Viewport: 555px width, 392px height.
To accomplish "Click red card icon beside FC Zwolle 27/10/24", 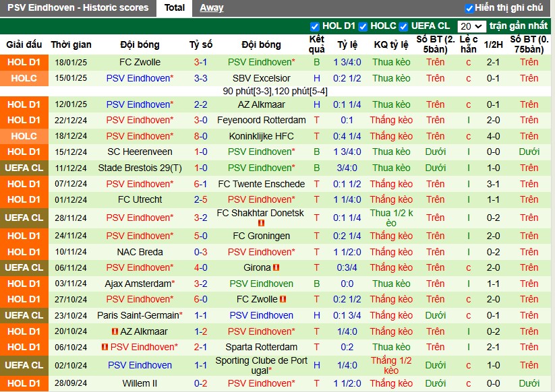I will click(283, 299).
